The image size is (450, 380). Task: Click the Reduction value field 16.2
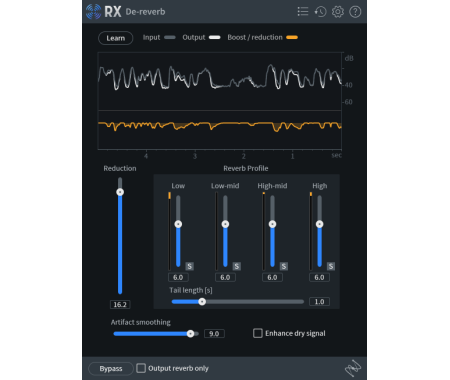pos(120,304)
